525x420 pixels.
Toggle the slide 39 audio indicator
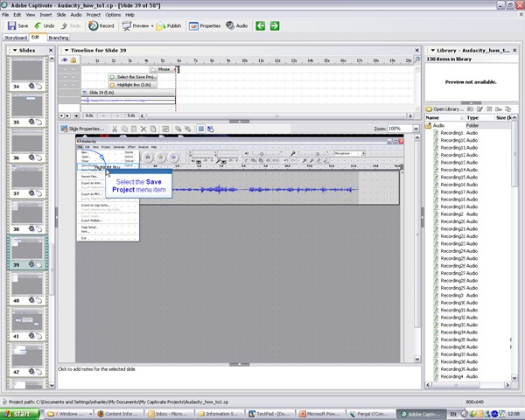31,264
